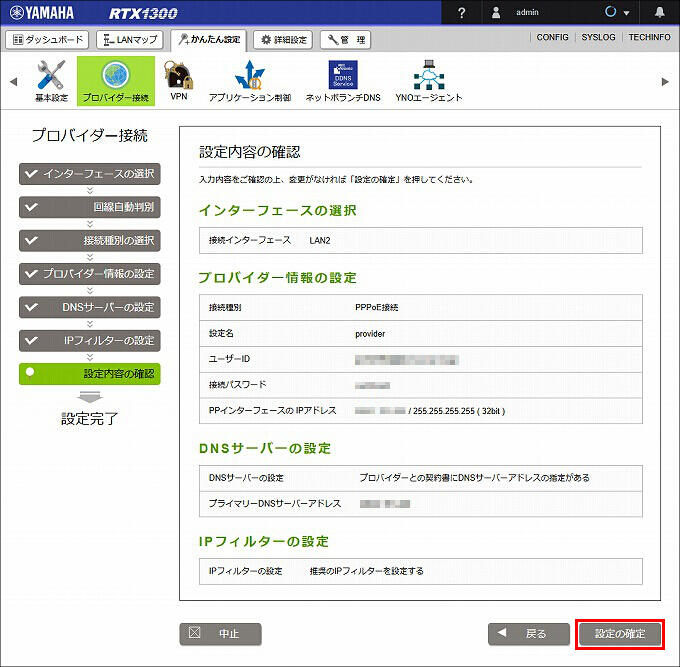Screen dimensions: 680x667
Task: Open the notification bell icon
Action: (x=660, y=12)
